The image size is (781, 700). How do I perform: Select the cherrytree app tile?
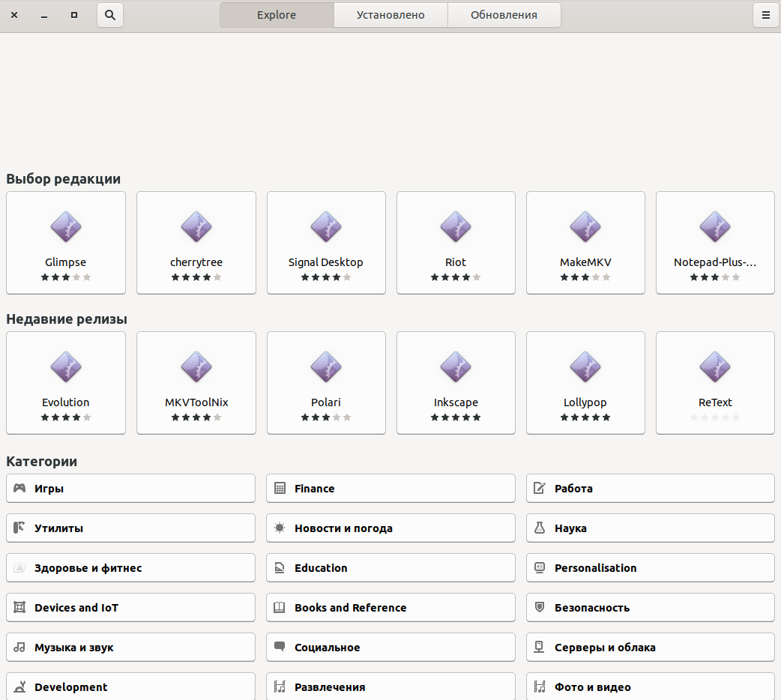point(196,242)
